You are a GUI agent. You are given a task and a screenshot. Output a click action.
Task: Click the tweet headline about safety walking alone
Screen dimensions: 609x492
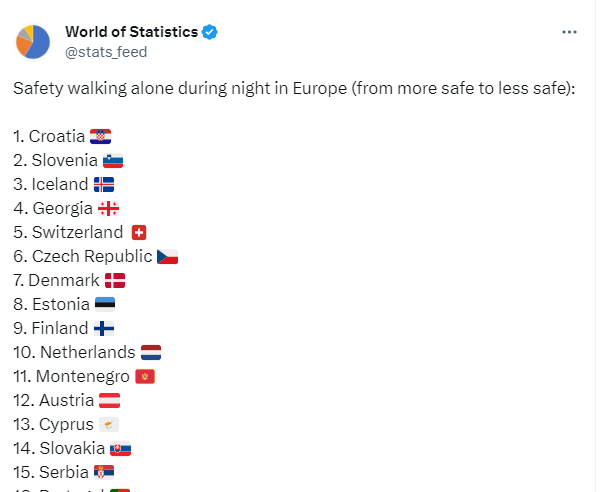tap(294, 86)
